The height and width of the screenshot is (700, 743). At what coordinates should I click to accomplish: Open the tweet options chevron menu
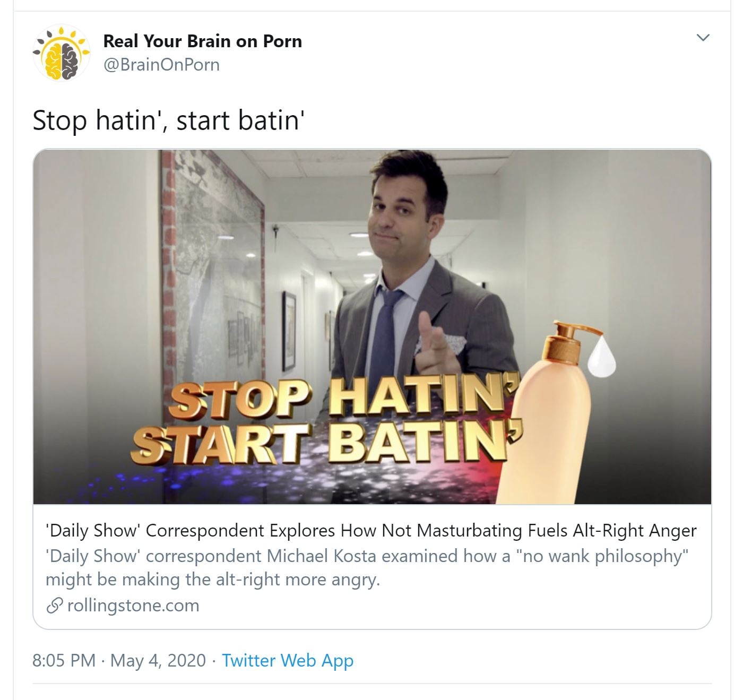tap(703, 38)
